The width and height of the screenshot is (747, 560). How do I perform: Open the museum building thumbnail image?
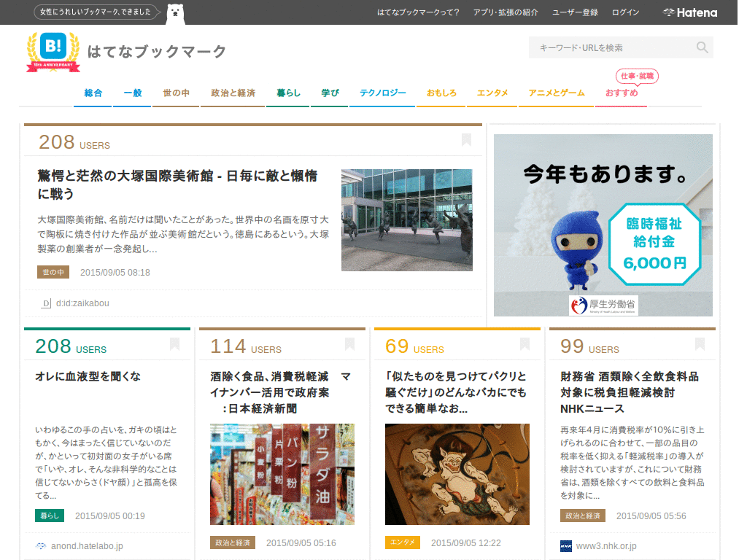[407, 220]
